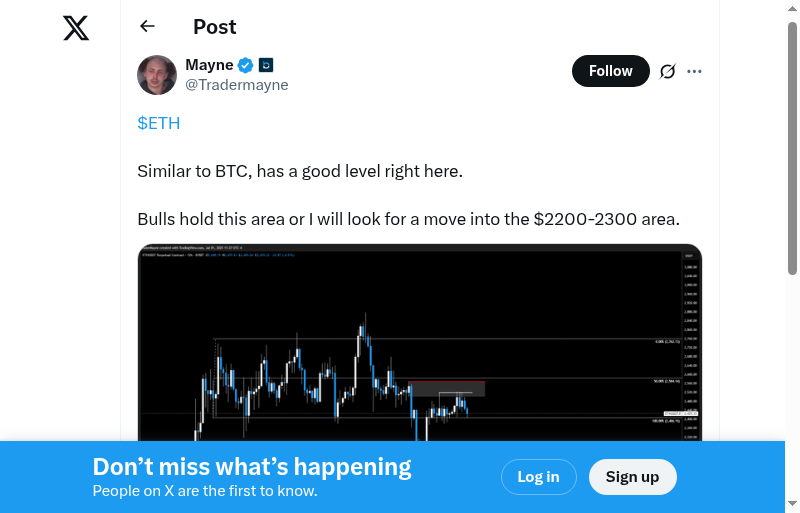
Task: Click the affiliate badge beside Mayne's name
Action: pyautogui.click(x=266, y=65)
